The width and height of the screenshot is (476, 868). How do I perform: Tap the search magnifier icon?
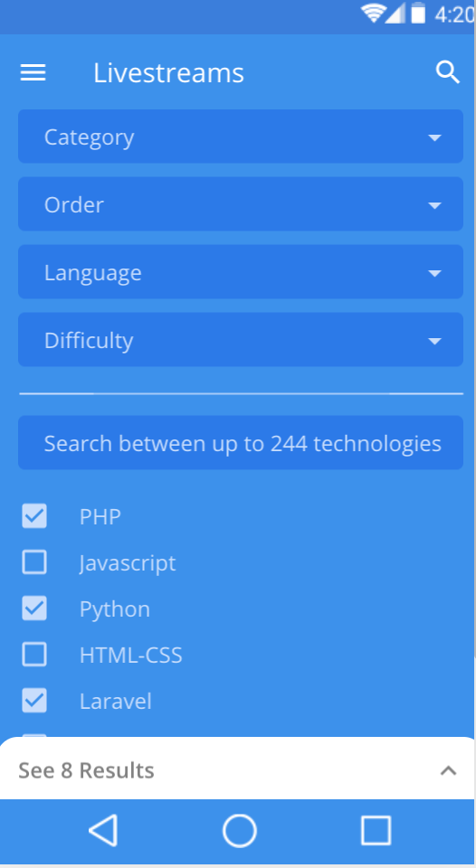(x=448, y=72)
